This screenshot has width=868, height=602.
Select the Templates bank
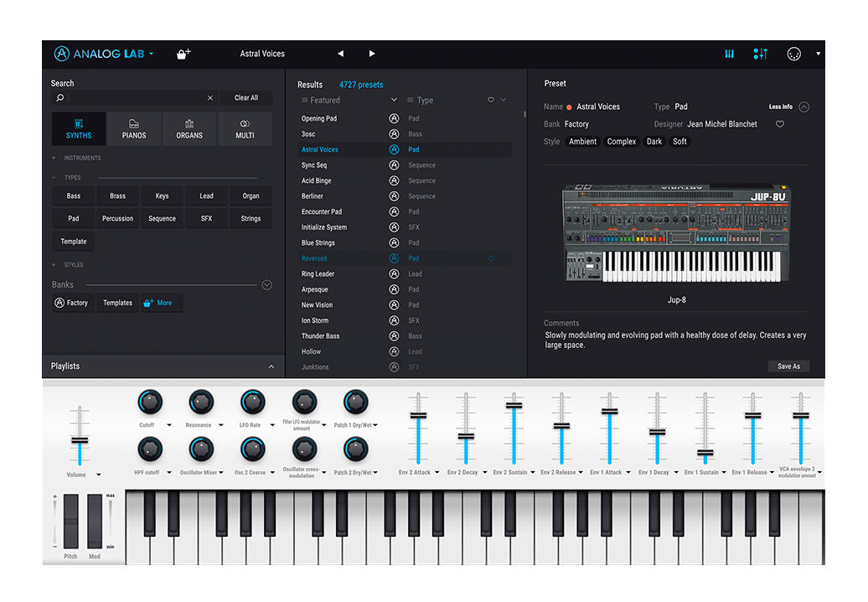[117, 303]
